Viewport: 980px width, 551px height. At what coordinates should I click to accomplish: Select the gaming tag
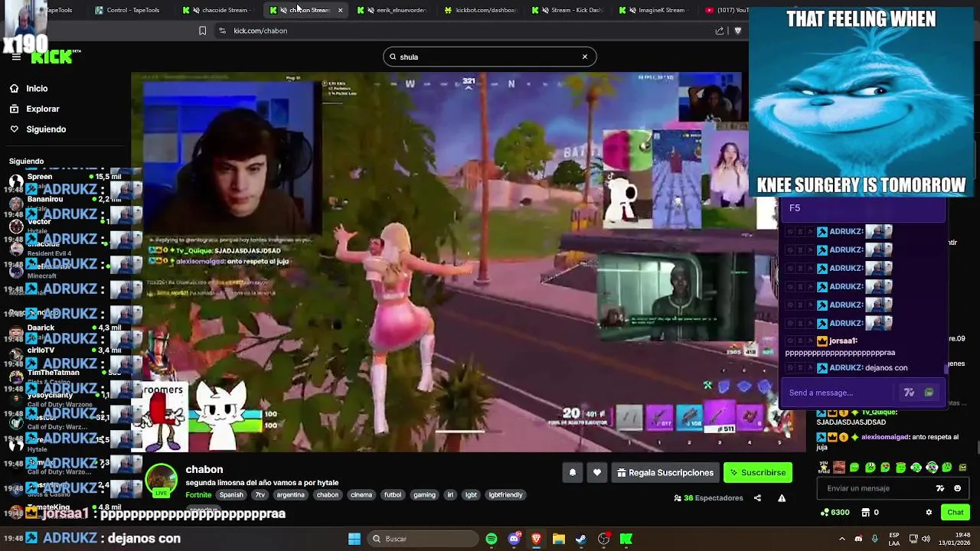(424, 495)
